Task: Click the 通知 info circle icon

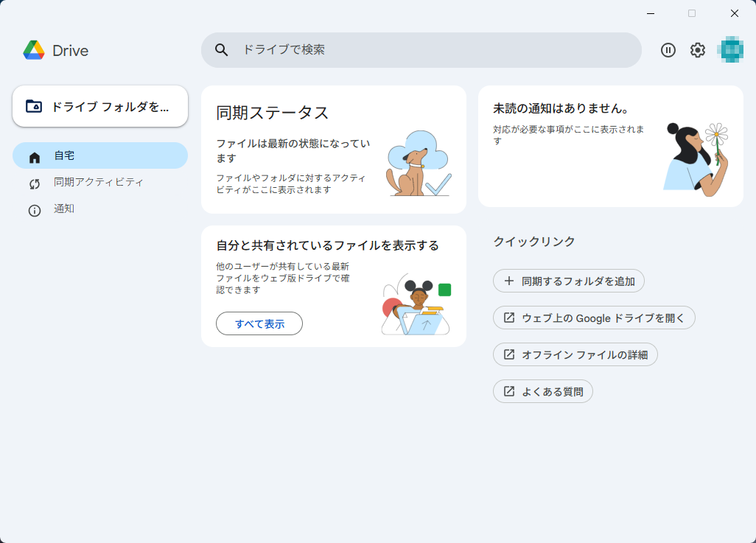Action: pyautogui.click(x=35, y=210)
